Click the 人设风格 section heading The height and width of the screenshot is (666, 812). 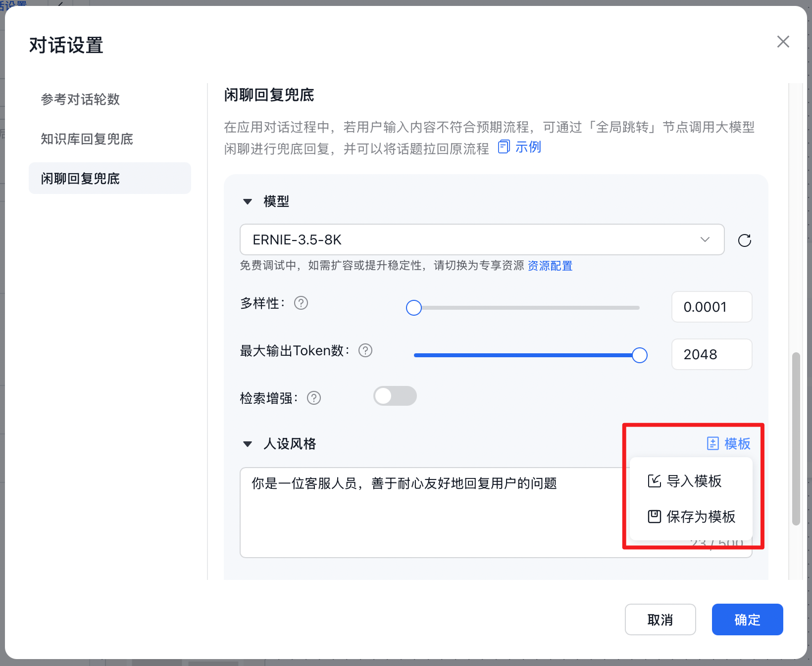[290, 444]
